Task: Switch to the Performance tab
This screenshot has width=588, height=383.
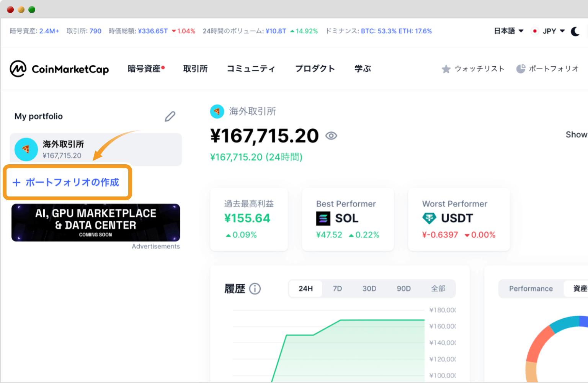Action: [531, 288]
